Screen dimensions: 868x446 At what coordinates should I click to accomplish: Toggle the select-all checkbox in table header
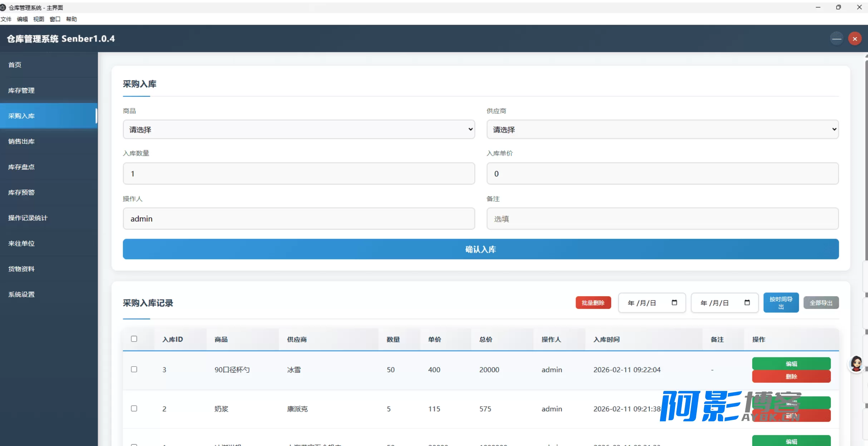[134, 339]
